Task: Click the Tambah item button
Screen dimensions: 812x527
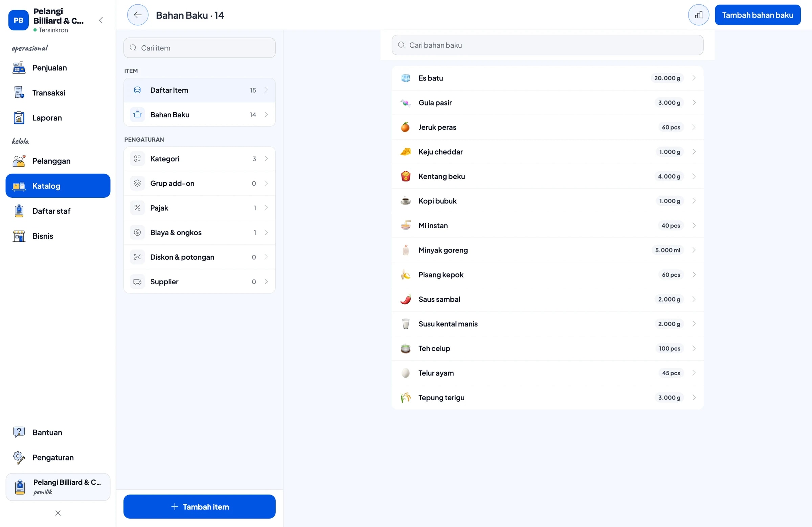Action: [x=199, y=506]
